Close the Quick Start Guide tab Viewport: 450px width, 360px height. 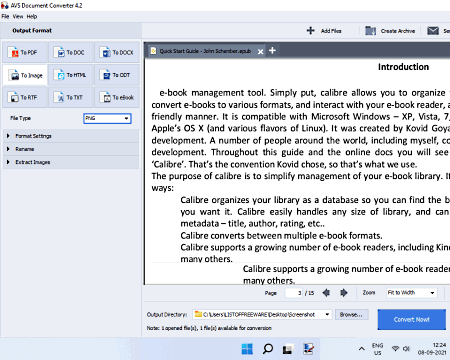coord(260,51)
